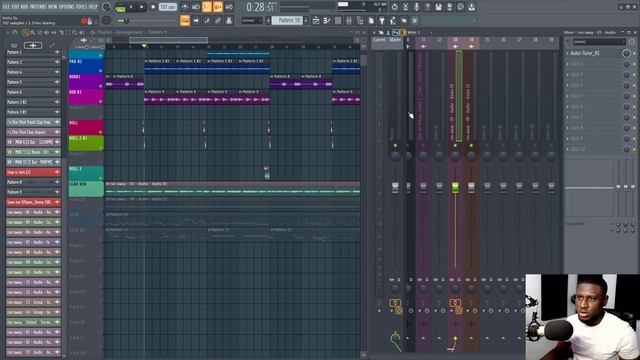Screen dimensions: 640x360
Task: Select 'Fx One Shot Clap Impact' picker item
Action: point(33,132)
